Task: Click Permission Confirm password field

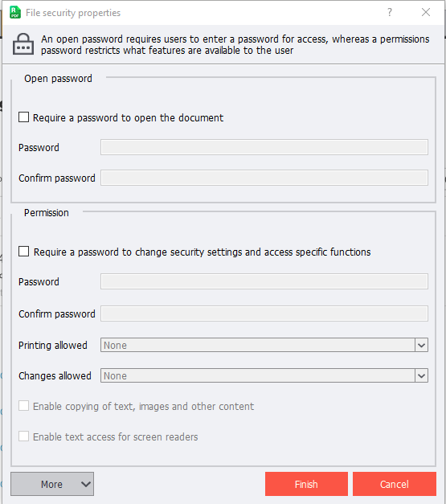Action: pos(264,313)
